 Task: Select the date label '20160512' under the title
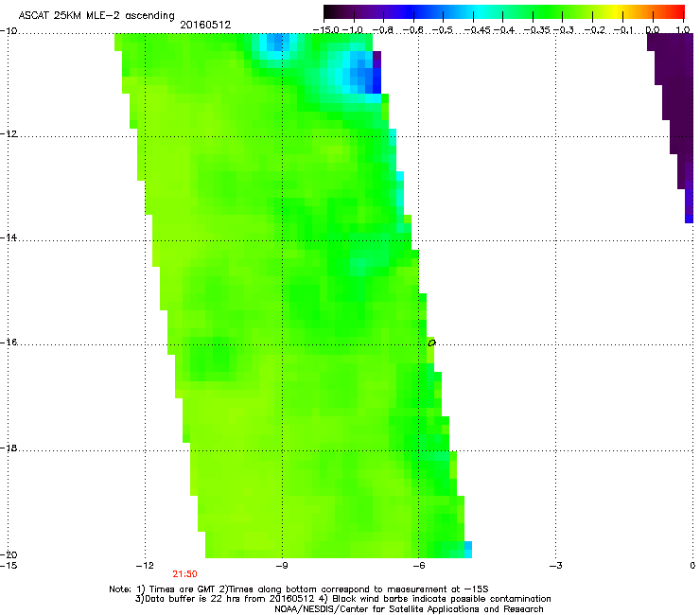pos(205,25)
